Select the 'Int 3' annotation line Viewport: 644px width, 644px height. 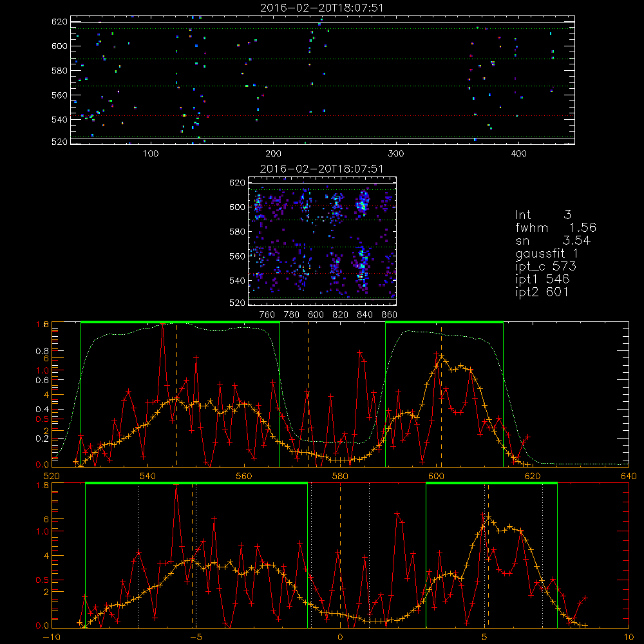[543, 214]
